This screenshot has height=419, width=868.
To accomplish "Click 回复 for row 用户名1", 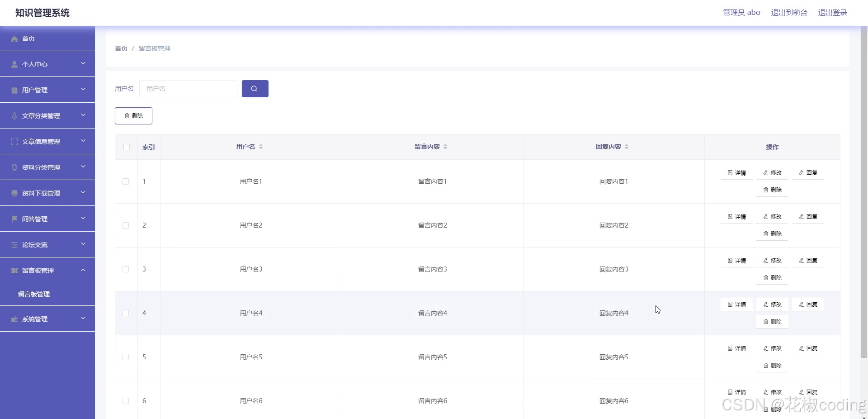I will point(808,173).
